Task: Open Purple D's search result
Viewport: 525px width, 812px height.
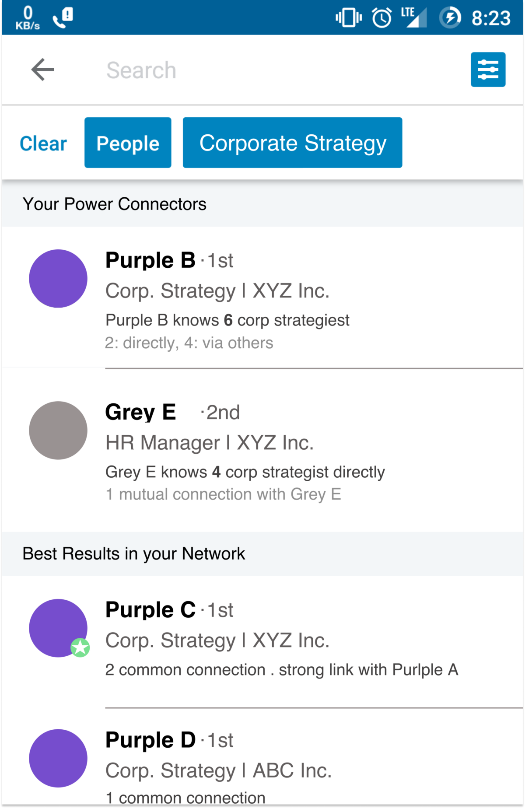Action: click(x=262, y=761)
